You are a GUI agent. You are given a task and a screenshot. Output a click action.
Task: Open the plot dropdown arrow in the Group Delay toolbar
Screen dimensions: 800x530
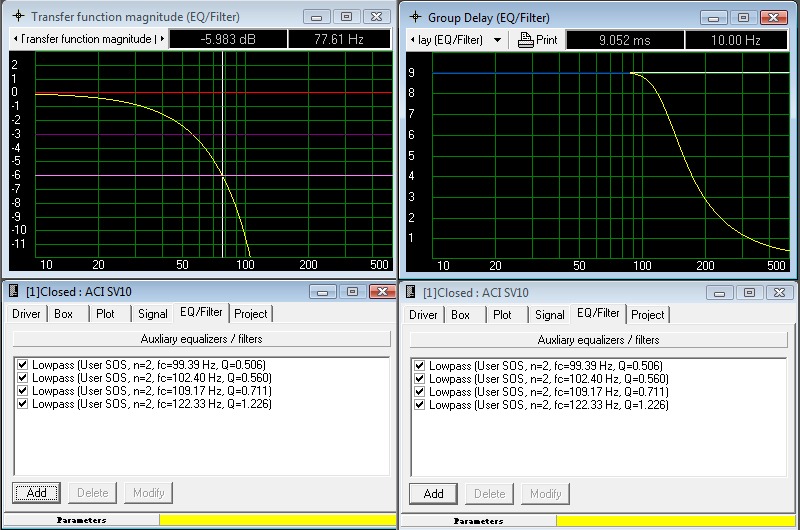click(497, 40)
